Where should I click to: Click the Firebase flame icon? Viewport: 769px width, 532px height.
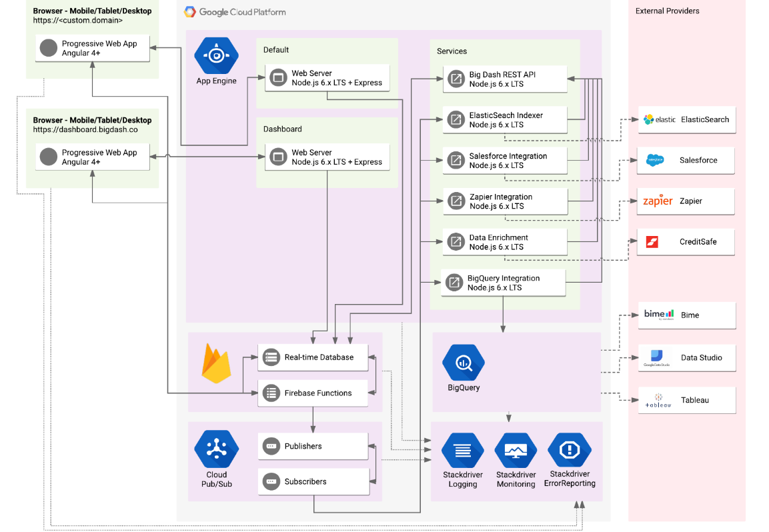click(x=216, y=363)
